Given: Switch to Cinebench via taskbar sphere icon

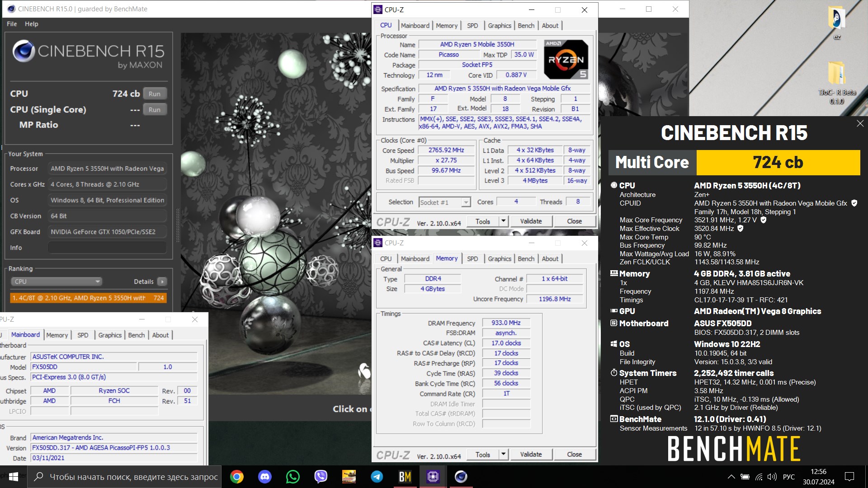Looking at the screenshot, I should tap(461, 477).
